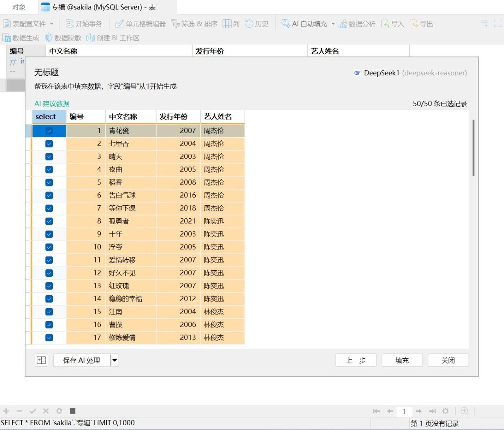Click the 发行年份 column header in main grid
Image resolution: width=504 pixels, height=430 pixels.
pyautogui.click(x=250, y=51)
